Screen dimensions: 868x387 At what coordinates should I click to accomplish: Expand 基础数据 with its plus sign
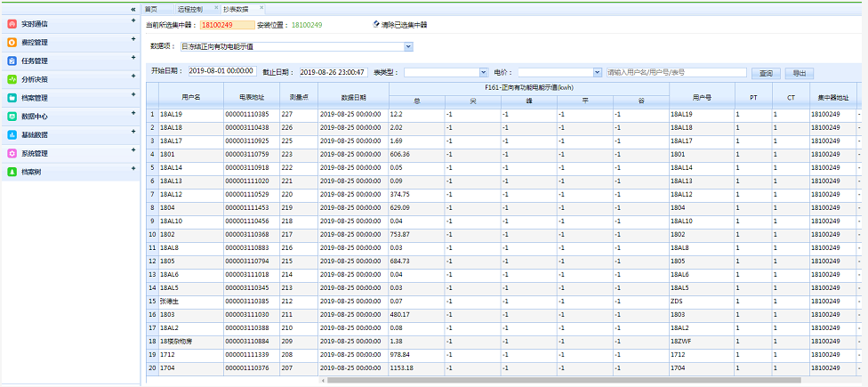click(x=133, y=132)
